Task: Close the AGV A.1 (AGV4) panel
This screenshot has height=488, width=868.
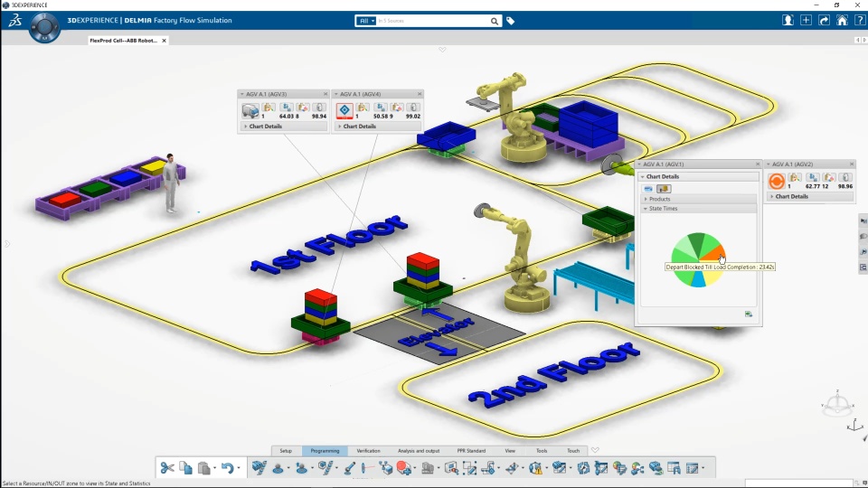Action: 419,94
